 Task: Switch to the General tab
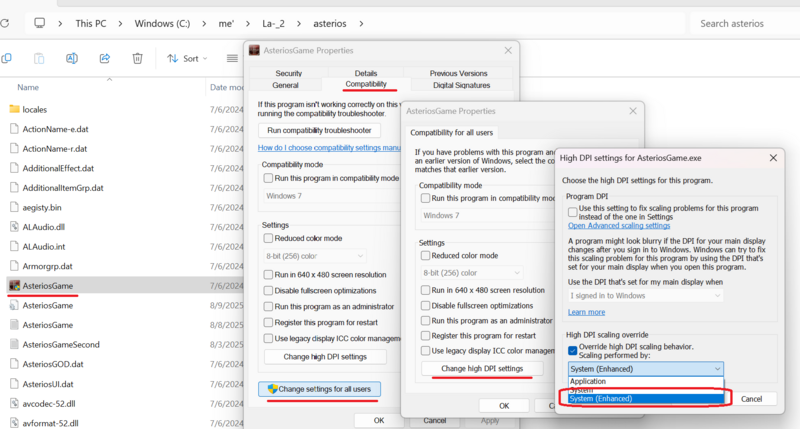click(x=285, y=85)
